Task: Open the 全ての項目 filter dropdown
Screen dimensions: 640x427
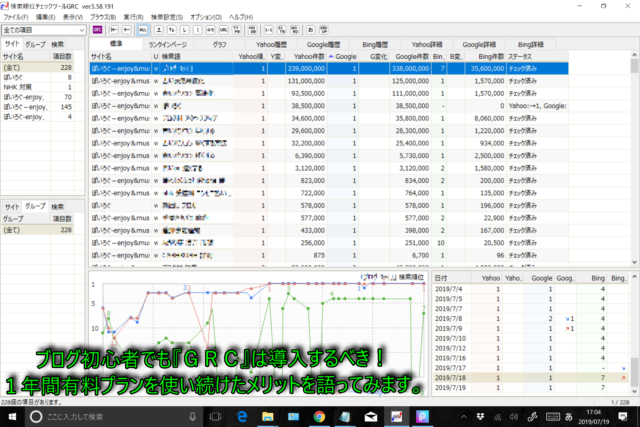Action: click(x=43, y=30)
